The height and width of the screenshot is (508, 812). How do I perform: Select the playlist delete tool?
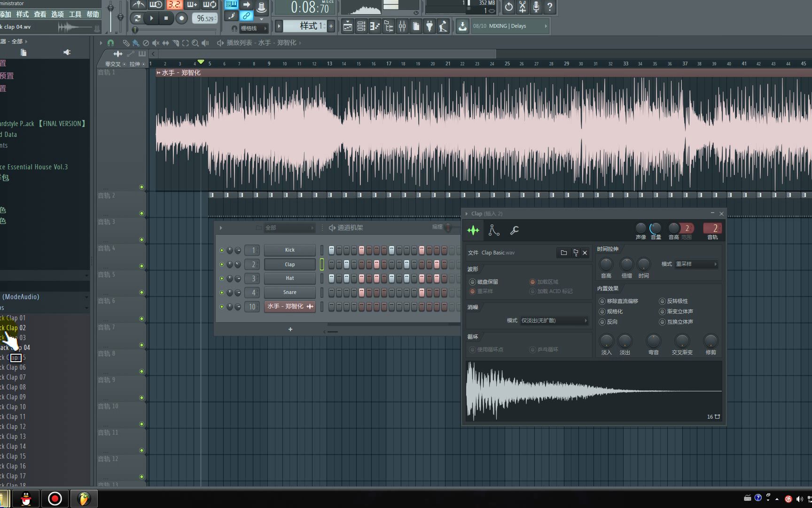click(146, 43)
